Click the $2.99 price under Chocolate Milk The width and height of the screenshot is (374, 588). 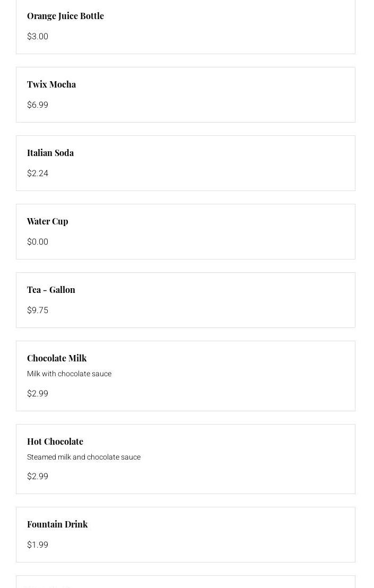pyautogui.click(x=38, y=394)
